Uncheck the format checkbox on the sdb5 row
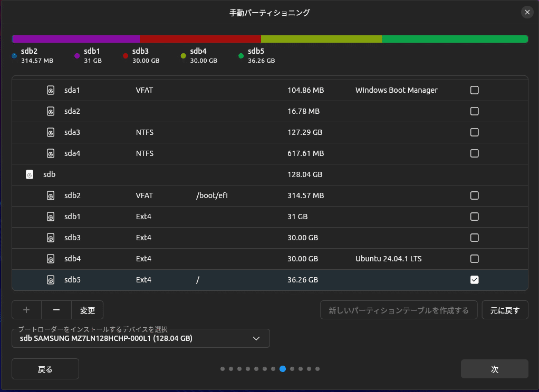 [x=474, y=280]
